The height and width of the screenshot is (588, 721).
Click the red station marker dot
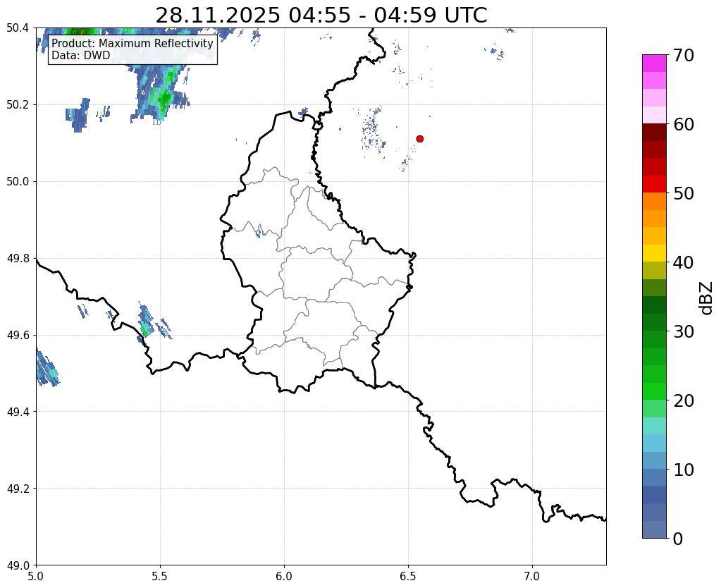pyautogui.click(x=420, y=139)
